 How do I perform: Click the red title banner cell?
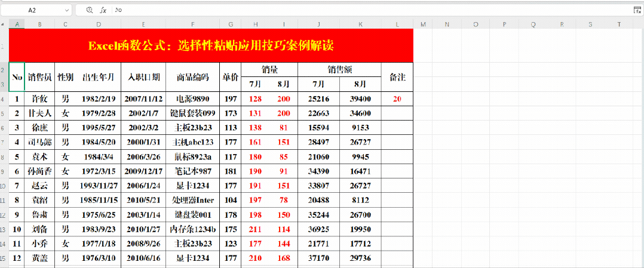coord(211,45)
